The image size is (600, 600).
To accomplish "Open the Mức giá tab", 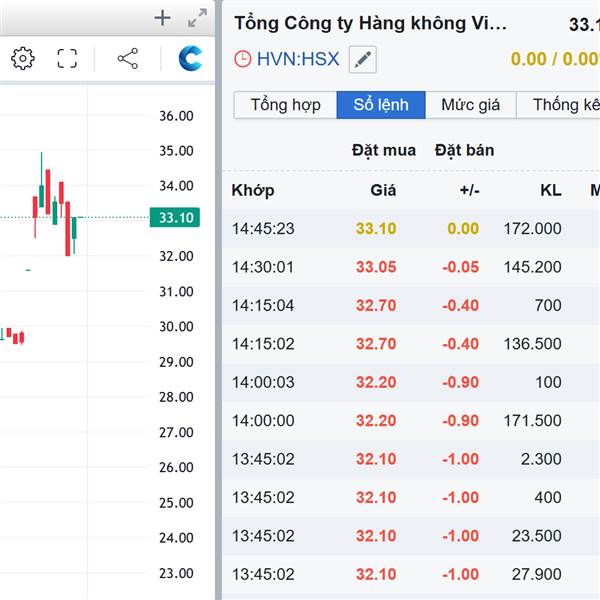I will point(471,105).
